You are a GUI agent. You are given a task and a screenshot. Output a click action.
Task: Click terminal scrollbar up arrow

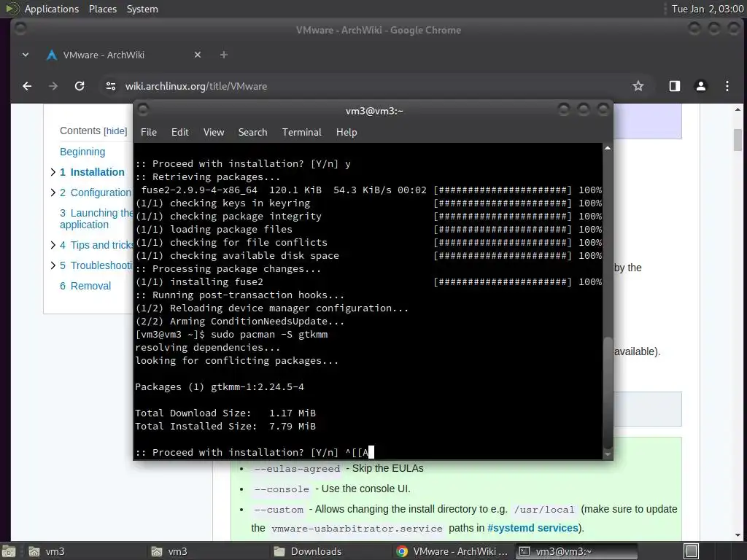[x=608, y=149]
